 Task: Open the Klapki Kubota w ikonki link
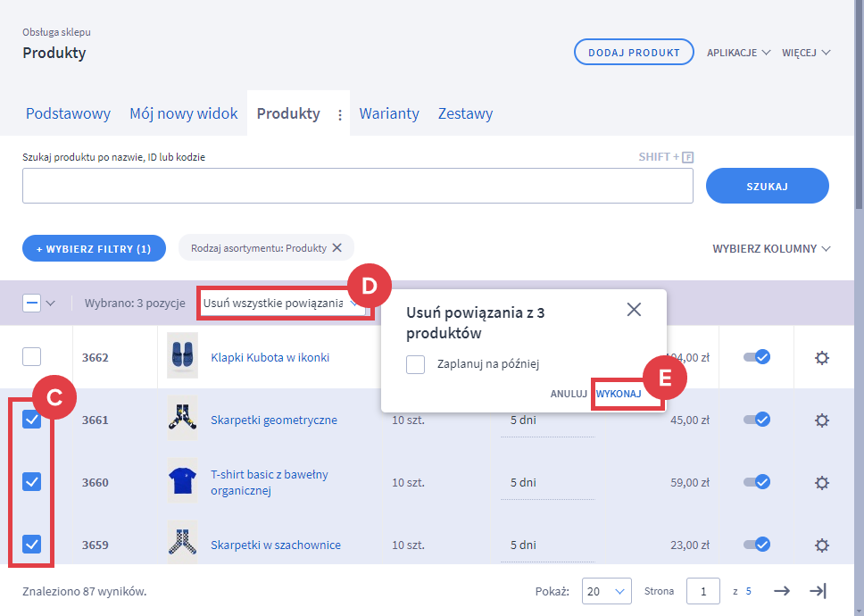270,357
